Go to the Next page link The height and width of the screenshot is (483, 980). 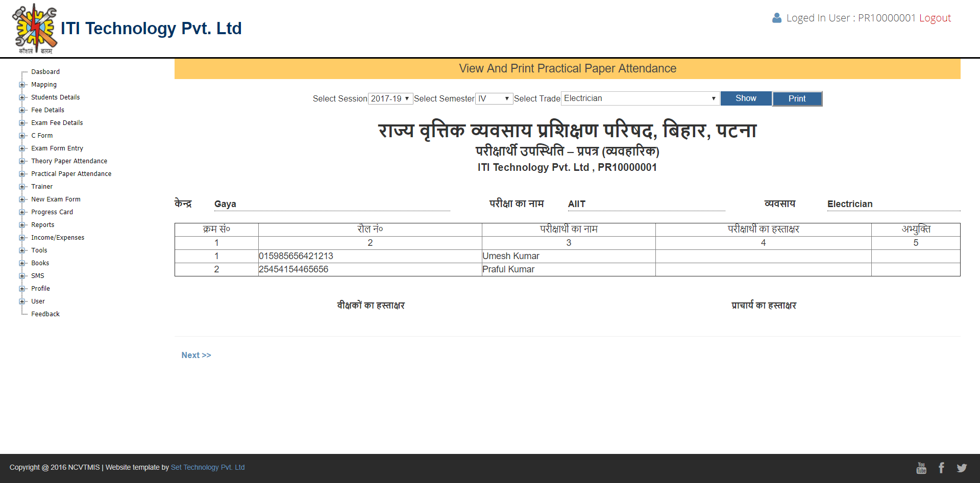tap(196, 355)
